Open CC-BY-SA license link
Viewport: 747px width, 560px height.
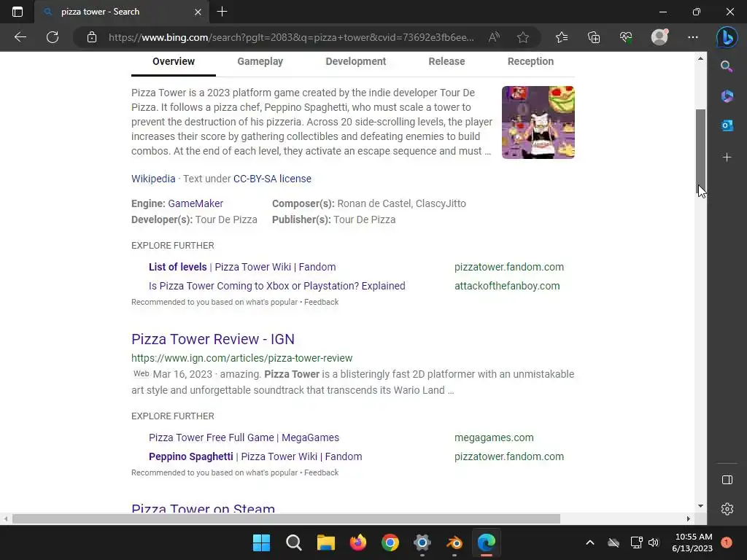coord(272,179)
